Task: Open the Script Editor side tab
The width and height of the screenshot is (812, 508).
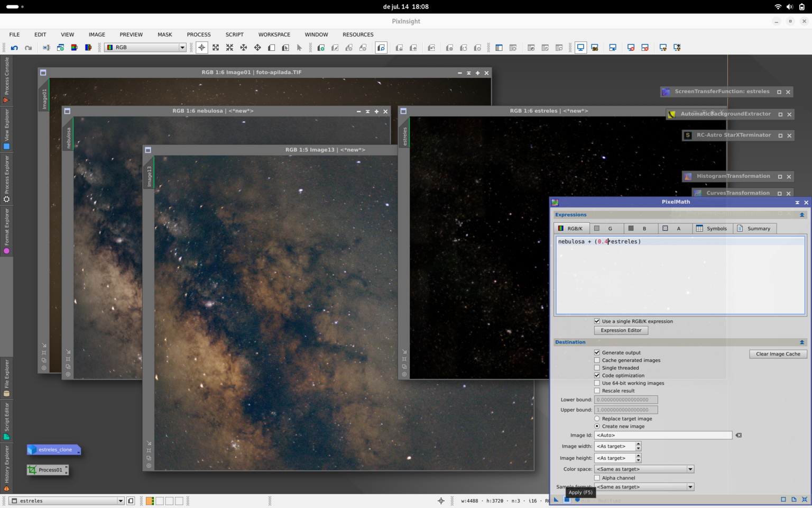Action: (x=6, y=421)
